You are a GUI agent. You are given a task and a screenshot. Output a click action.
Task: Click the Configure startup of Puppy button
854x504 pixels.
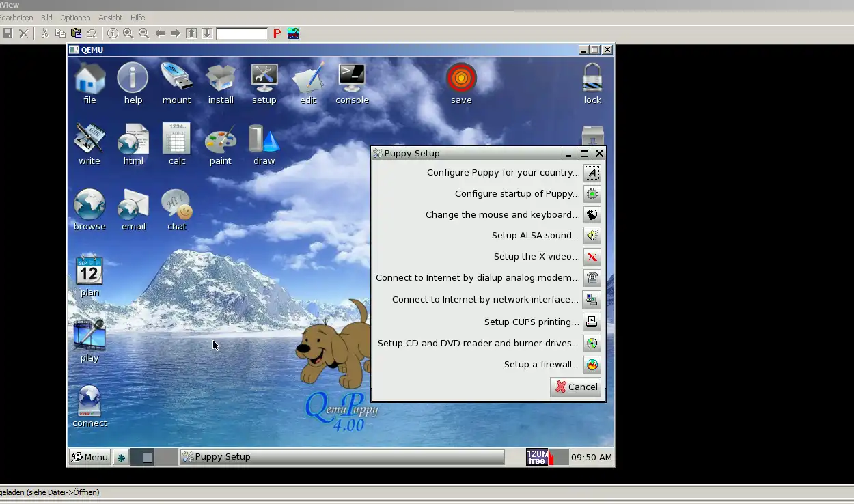pos(592,194)
